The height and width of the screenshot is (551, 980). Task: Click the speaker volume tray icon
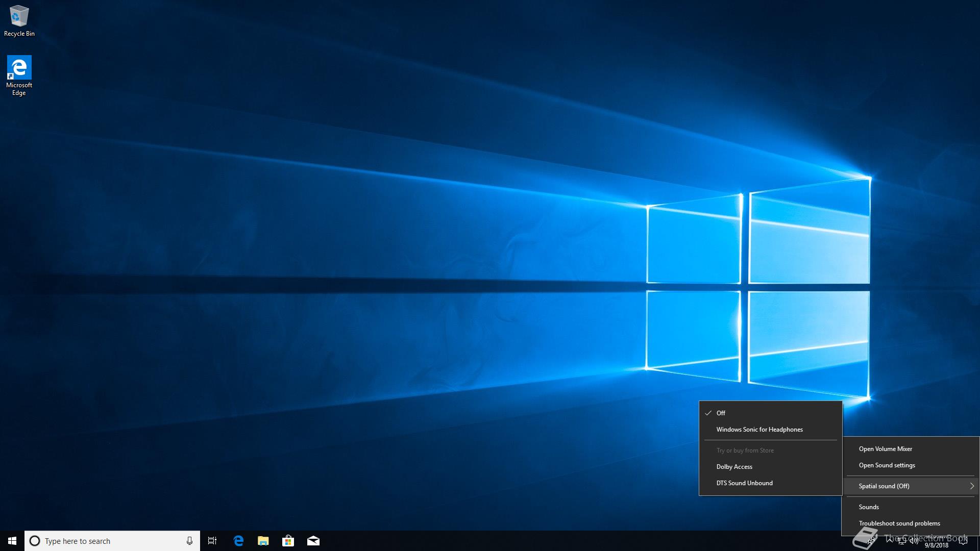tap(914, 541)
